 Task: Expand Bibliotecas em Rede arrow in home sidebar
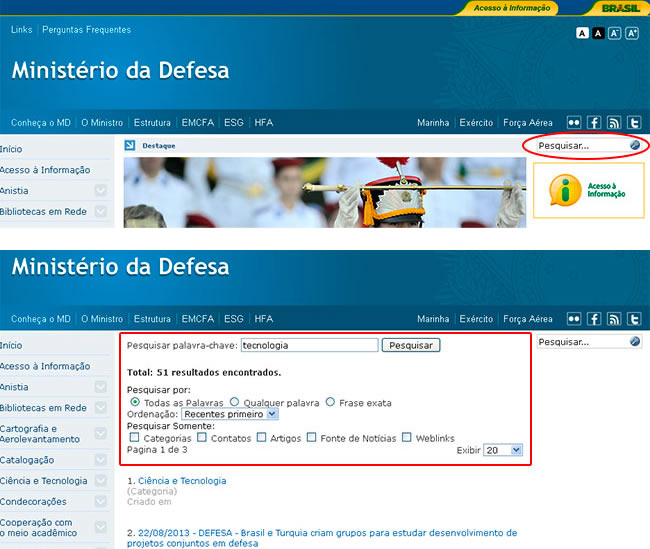[x=100, y=211]
